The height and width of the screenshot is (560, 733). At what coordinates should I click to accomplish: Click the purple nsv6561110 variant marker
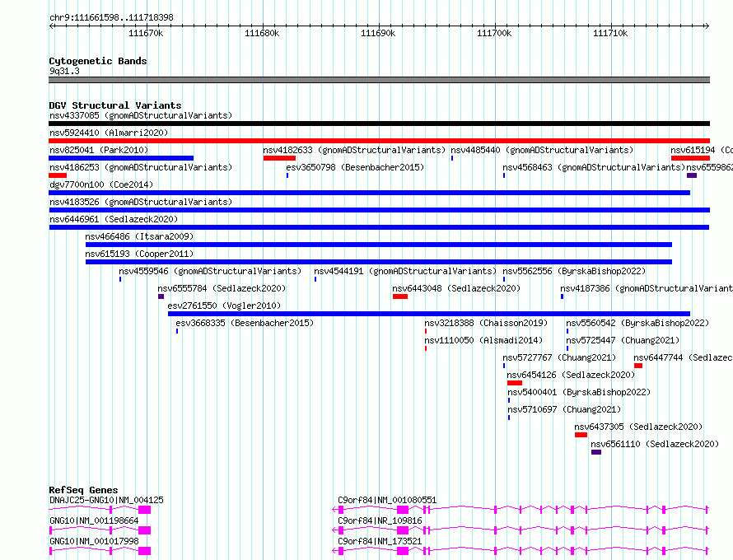(596, 452)
